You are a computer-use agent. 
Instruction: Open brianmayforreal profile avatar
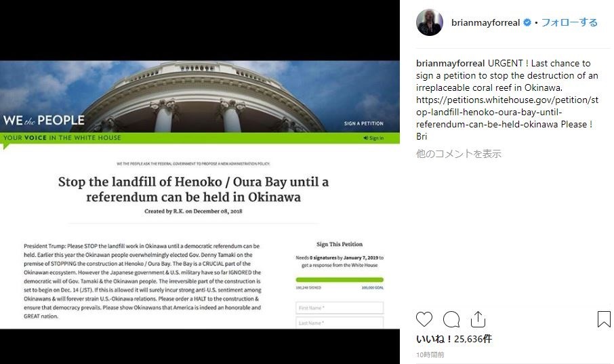[430, 23]
